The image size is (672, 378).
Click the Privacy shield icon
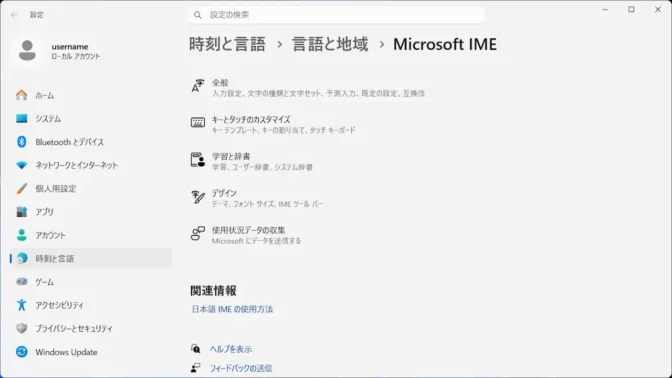pyautogui.click(x=21, y=328)
